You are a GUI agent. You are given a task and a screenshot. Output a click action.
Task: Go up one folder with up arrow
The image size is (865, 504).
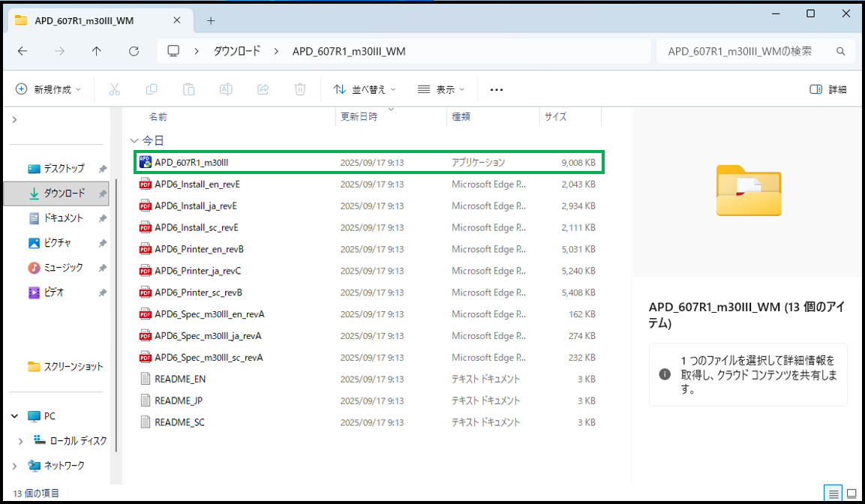tap(97, 51)
